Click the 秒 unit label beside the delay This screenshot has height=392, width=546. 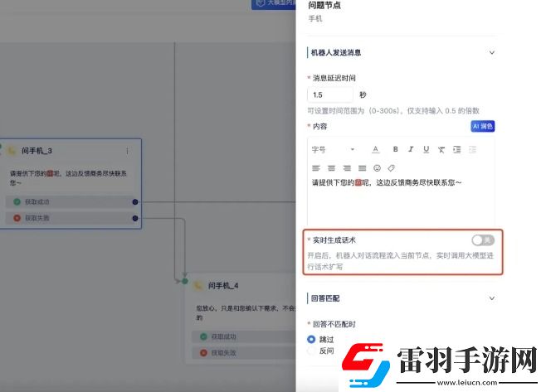pyautogui.click(x=363, y=95)
